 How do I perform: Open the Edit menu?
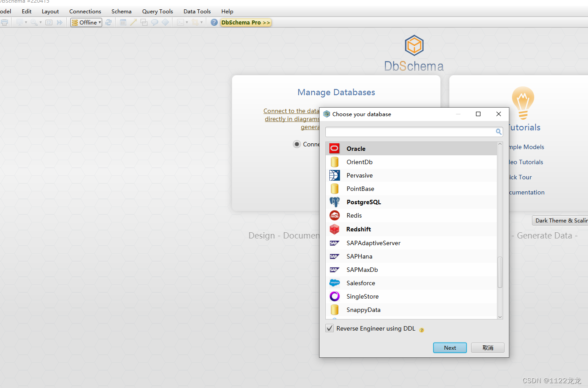(27, 11)
